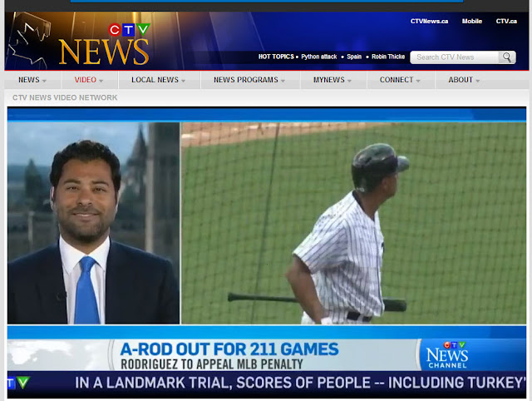Screen dimensions: 532x401
Task: Open the Python attack hot topic
Action: point(319,57)
